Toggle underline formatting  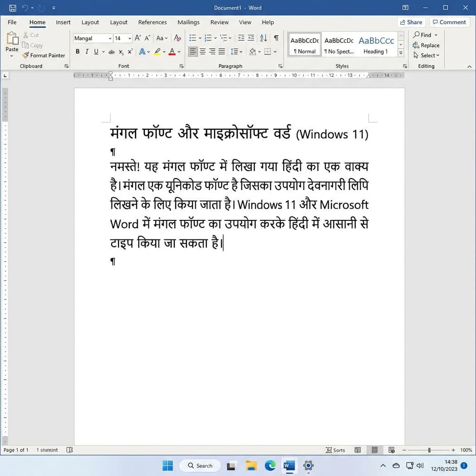tap(96, 52)
